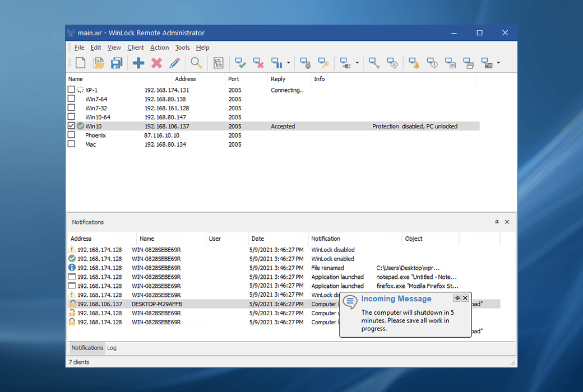Select the Win7-64 client row name
583x392 pixels.
(x=96, y=99)
